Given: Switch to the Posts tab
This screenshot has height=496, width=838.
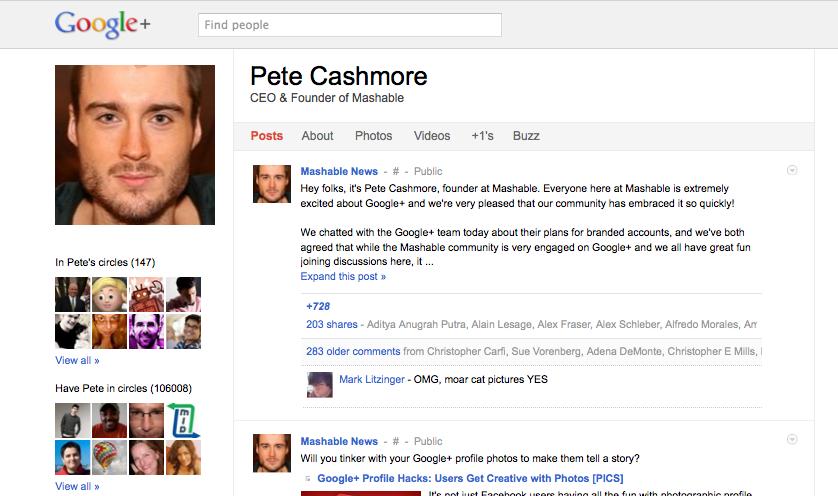Looking at the screenshot, I should (x=267, y=136).
